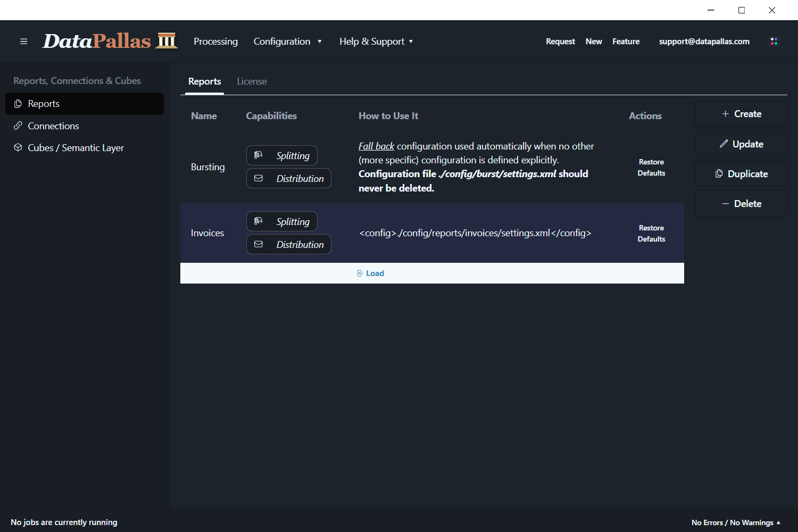Click Bursting row Splitting icon

click(x=259, y=155)
